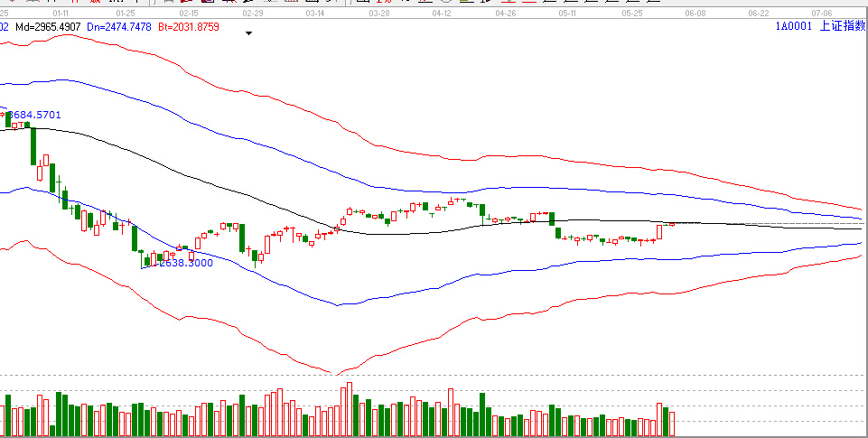Select the 05-25 date marker
This screenshot has width=868, height=438.
(x=631, y=14)
